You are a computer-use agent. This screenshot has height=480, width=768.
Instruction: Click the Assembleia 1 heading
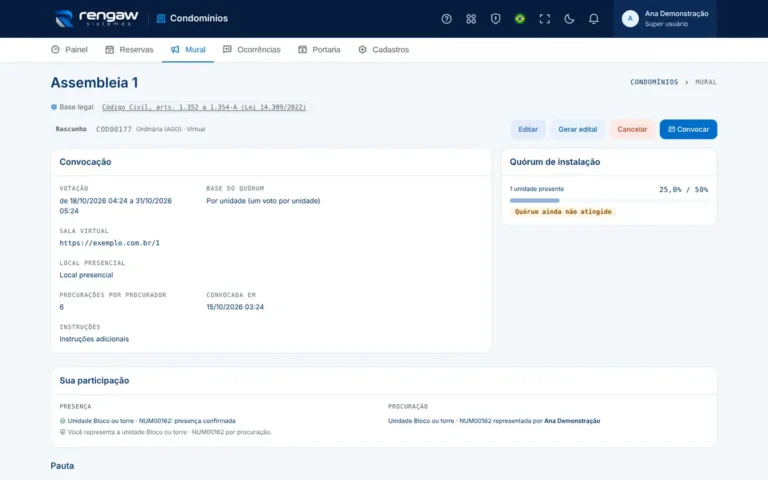pos(95,82)
